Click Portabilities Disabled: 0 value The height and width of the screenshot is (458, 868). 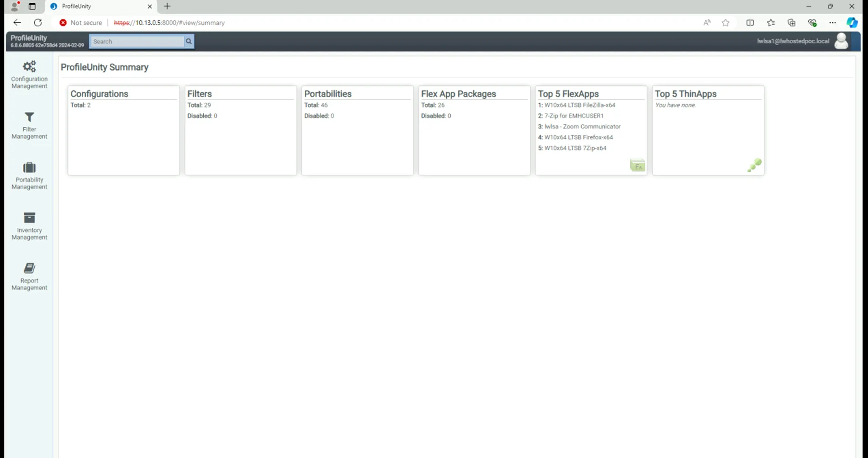(x=319, y=116)
